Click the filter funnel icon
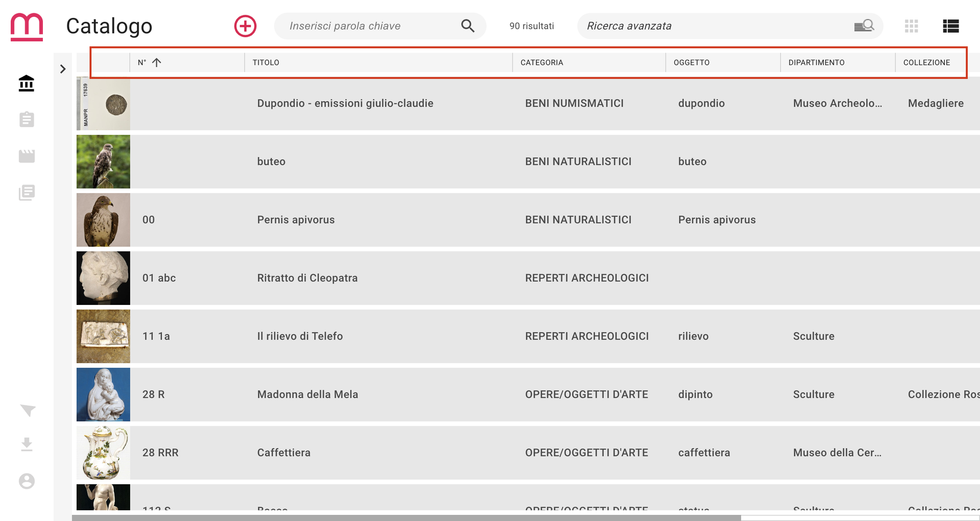The height and width of the screenshot is (521, 980). point(28,411)
